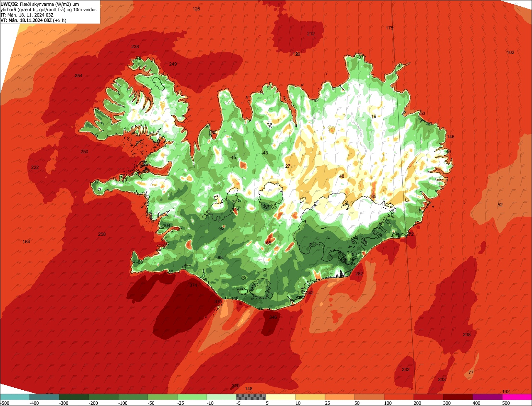
Task: Click the darkest green -300 to -200 swatch
Action: 74,397
